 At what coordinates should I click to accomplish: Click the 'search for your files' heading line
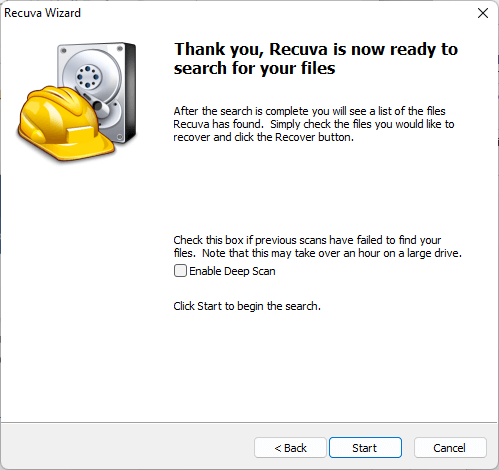pyautogui.click(x=254, y=68)
